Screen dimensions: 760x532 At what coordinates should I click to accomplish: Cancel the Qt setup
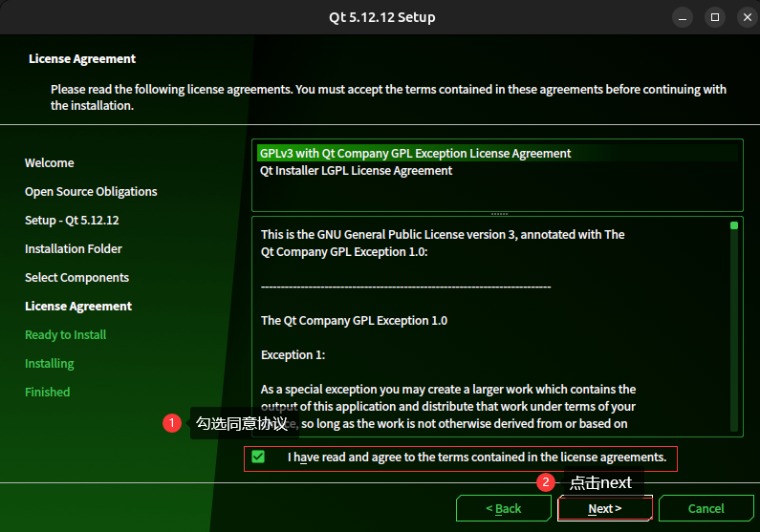coord(706,508)
